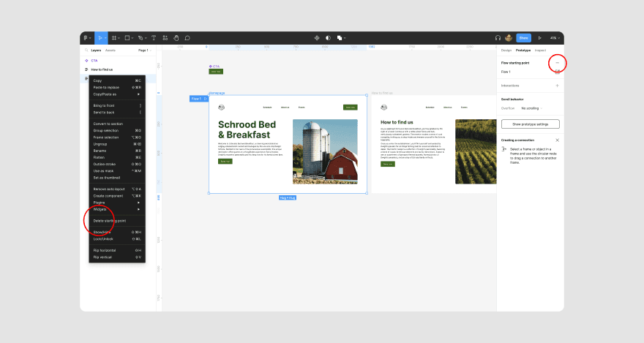644x343 pixels.
Task: Select the Text tool
Action: (154, 38)
